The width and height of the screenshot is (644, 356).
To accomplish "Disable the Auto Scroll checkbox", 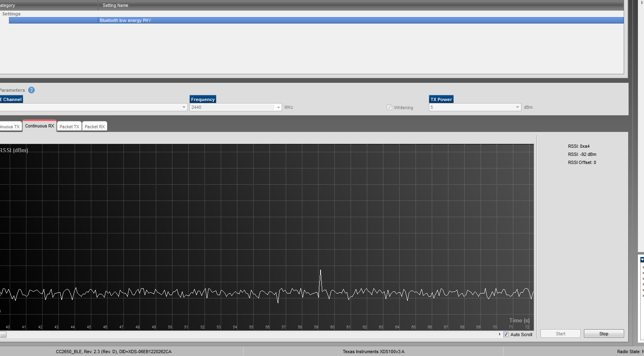I will [506, 334].
